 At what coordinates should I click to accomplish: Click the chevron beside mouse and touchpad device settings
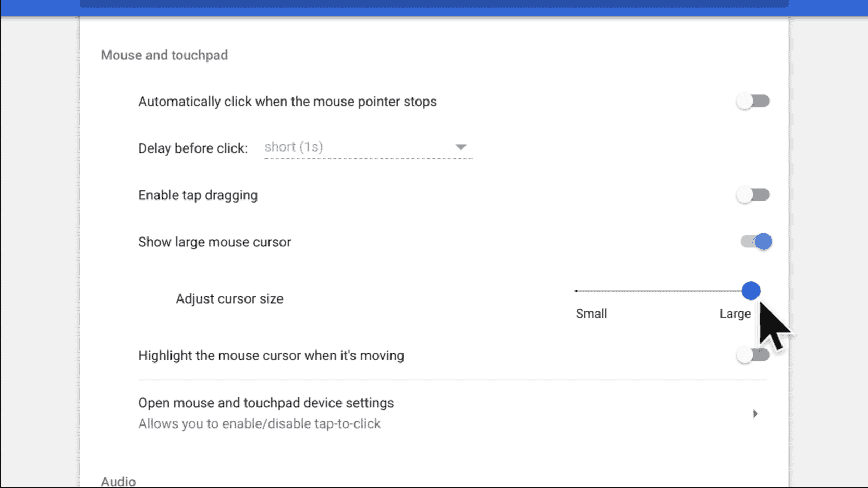point(755,414)
